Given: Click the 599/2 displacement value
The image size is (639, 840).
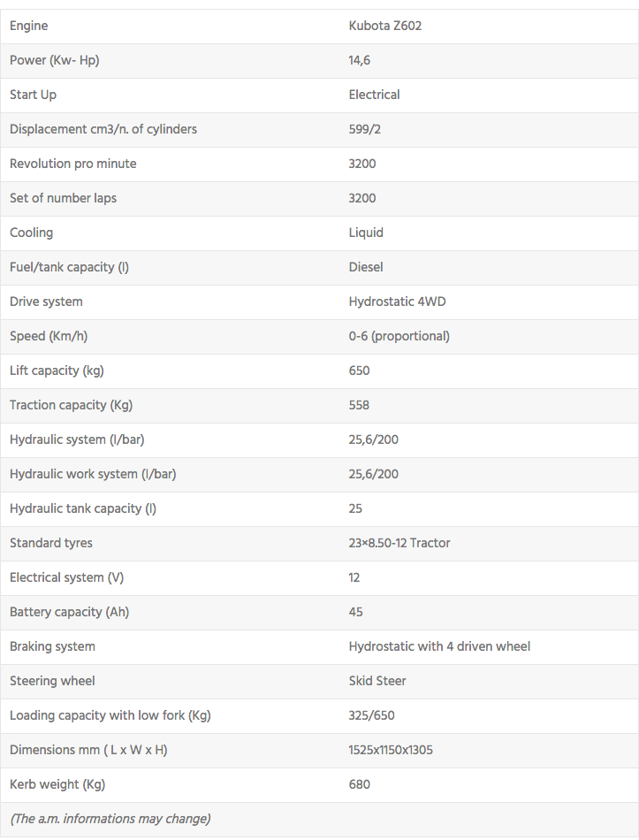Looking at the screenshot, I should 365,129.
